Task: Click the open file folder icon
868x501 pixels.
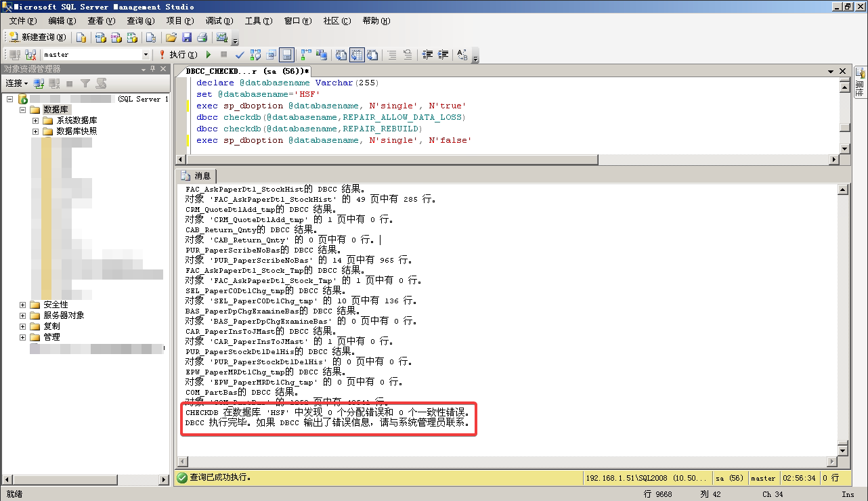Action: pyautogui.click(x=171, y=37)
